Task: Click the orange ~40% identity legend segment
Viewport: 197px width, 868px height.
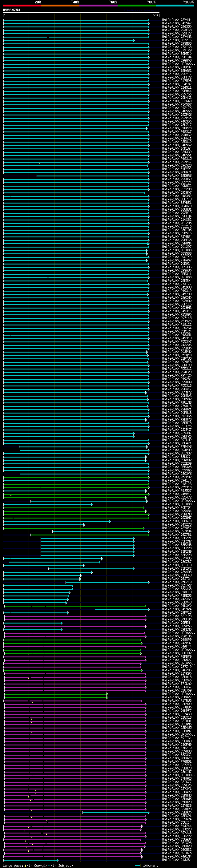Action: [60, 6]
